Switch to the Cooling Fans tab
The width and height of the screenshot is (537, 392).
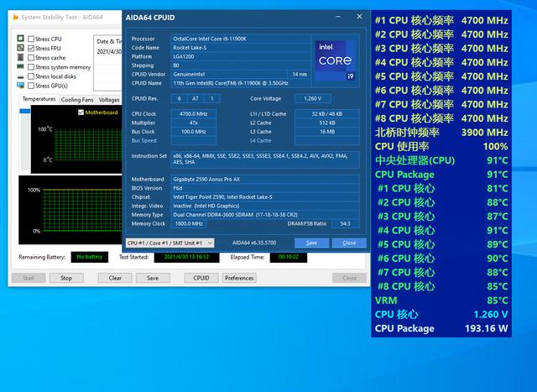[x=77, y=100]
